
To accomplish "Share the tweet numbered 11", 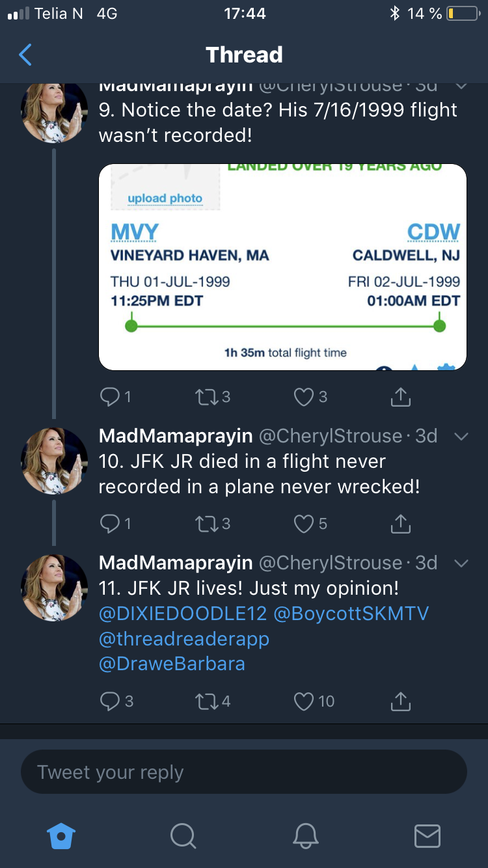I will click(x=401, y=701).
